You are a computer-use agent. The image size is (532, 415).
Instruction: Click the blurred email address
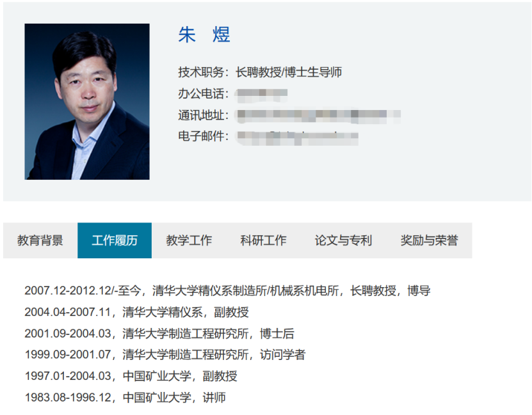[297, 137]
